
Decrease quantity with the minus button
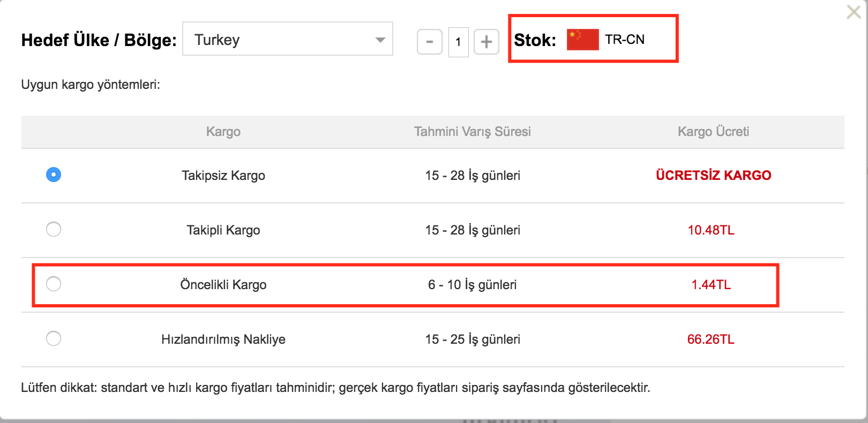429,42
